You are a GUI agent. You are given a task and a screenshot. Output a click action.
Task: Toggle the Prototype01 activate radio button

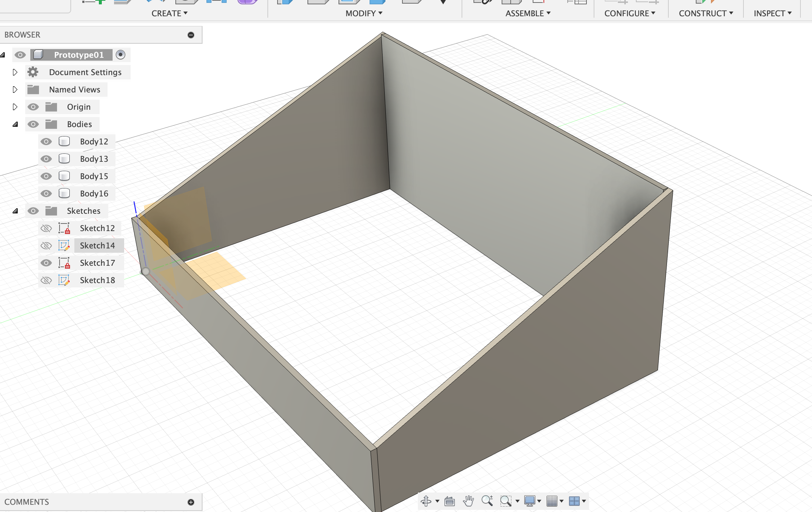tap(121, 55)
